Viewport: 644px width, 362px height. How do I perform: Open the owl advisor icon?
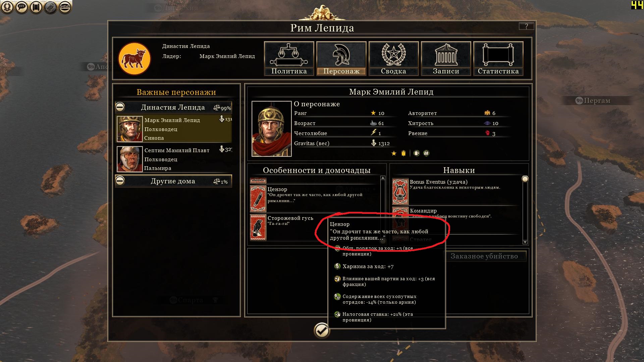pyautogui.click(x=50, y=7)
